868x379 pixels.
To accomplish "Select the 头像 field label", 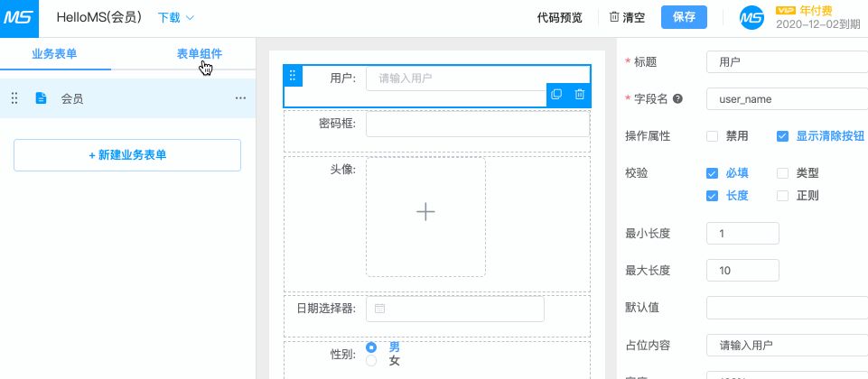I will pos(343,170).
